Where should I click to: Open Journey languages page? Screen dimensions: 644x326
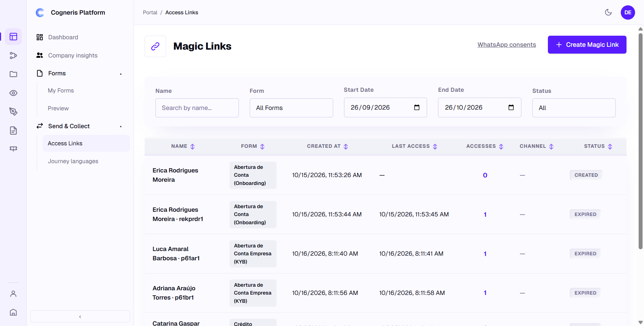73,161
